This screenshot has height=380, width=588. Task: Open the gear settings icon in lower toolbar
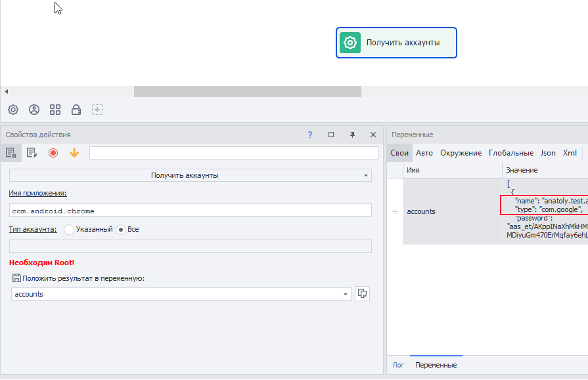(13, 110)
